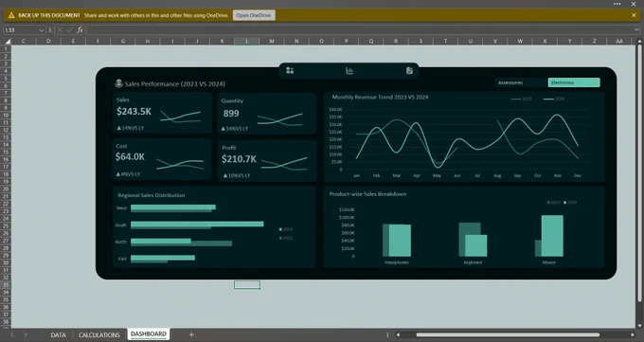Open the bar chart navigation icon

coord(349,71)
